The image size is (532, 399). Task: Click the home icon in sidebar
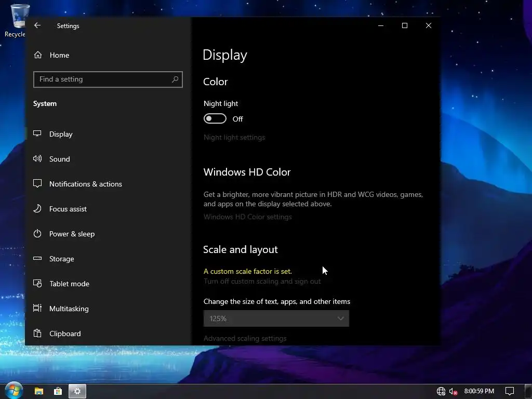point(37,55)
